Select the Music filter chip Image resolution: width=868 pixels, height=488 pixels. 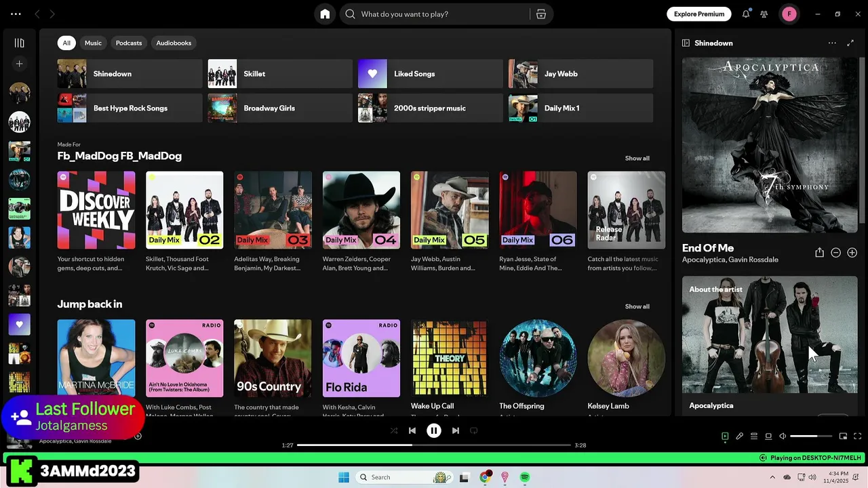point(93,43)
